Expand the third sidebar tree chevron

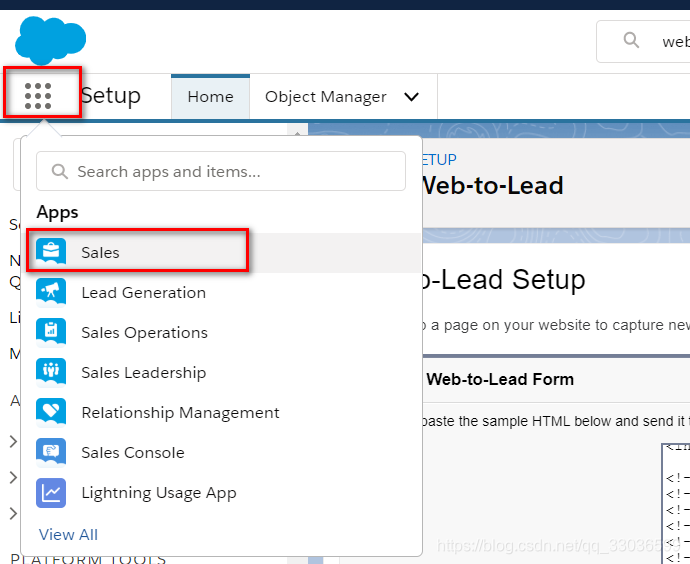click(13, 513)
